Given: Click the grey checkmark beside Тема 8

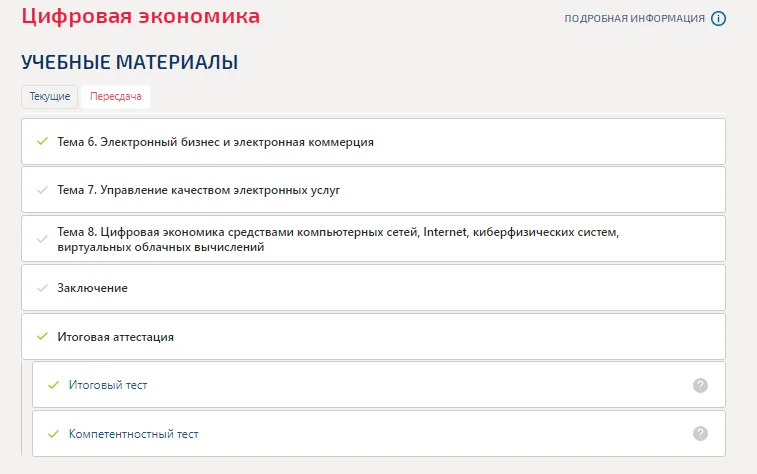Looking at the screenshot, I should pos(42,239).
